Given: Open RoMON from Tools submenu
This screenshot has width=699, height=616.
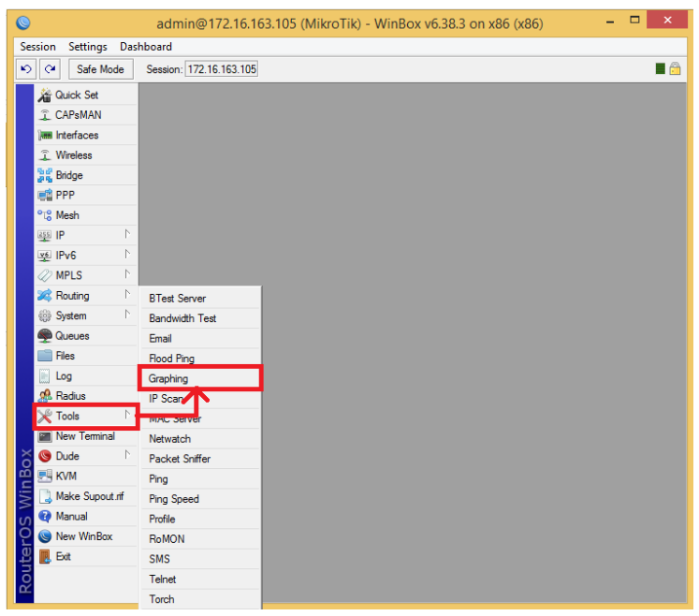Looking at the screenshot, I should pos(200,539).
